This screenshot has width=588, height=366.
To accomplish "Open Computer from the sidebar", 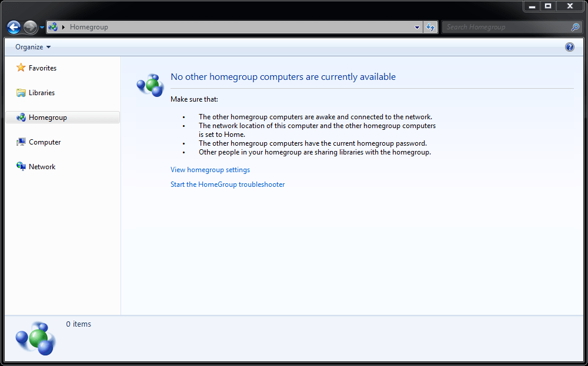I will click(x=45, y=142).
